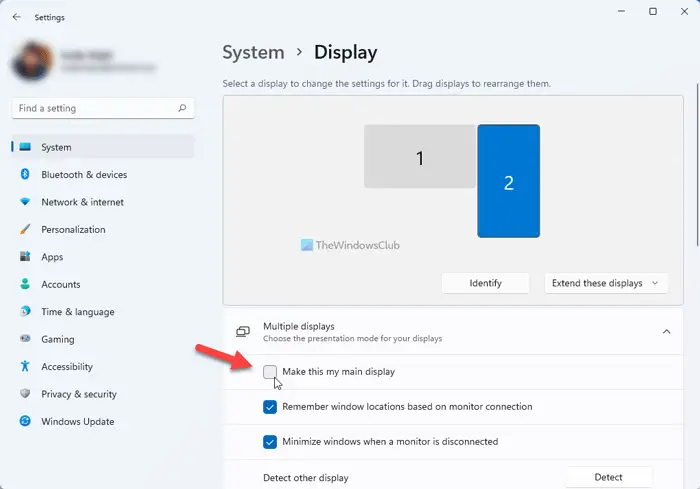Click the System sidebar icon

click(25, 147)
